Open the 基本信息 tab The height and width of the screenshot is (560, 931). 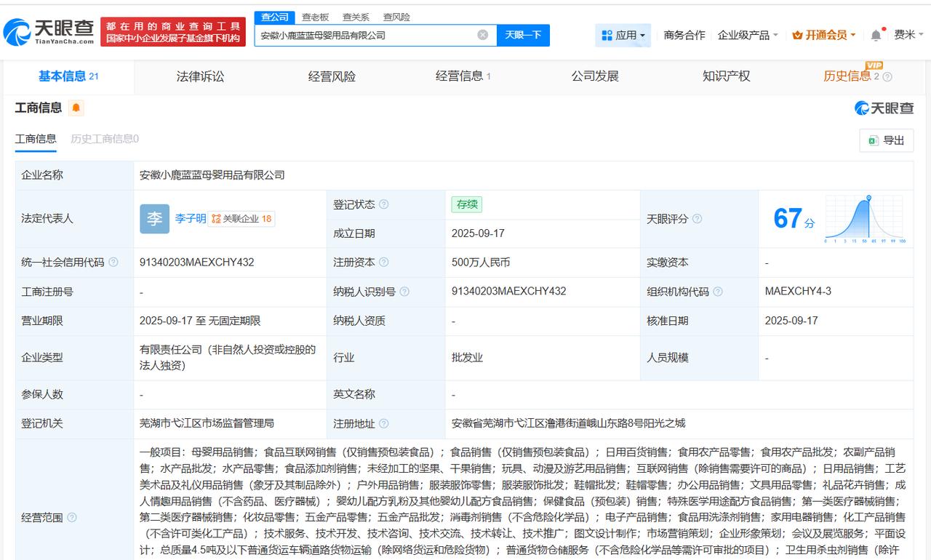(68, 76)
